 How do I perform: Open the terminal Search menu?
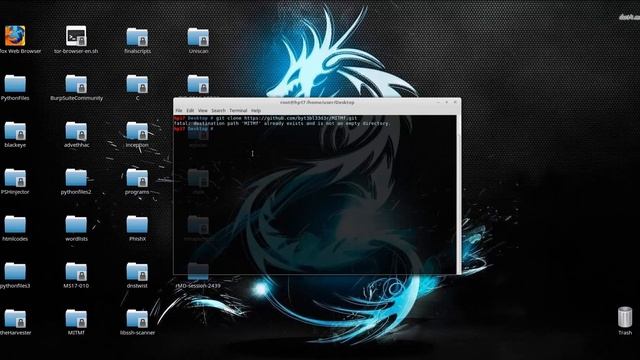(x=218, y=111)
